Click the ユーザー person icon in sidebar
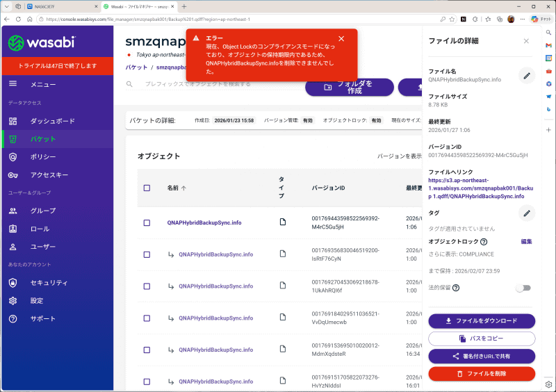Image resolution: width=556 pixels, height=392 pixels. 13,247
